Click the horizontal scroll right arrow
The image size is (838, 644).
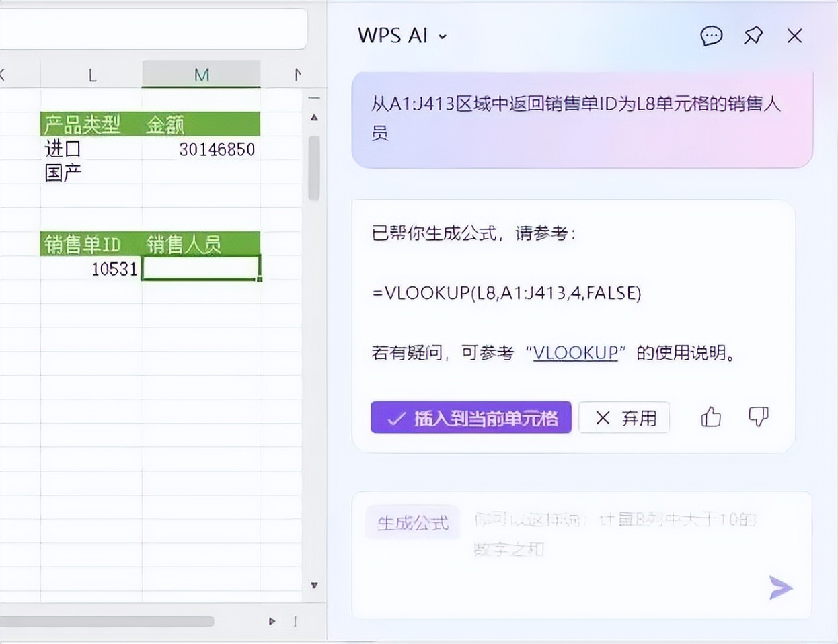pyautogui.click(x=272, y=621)
